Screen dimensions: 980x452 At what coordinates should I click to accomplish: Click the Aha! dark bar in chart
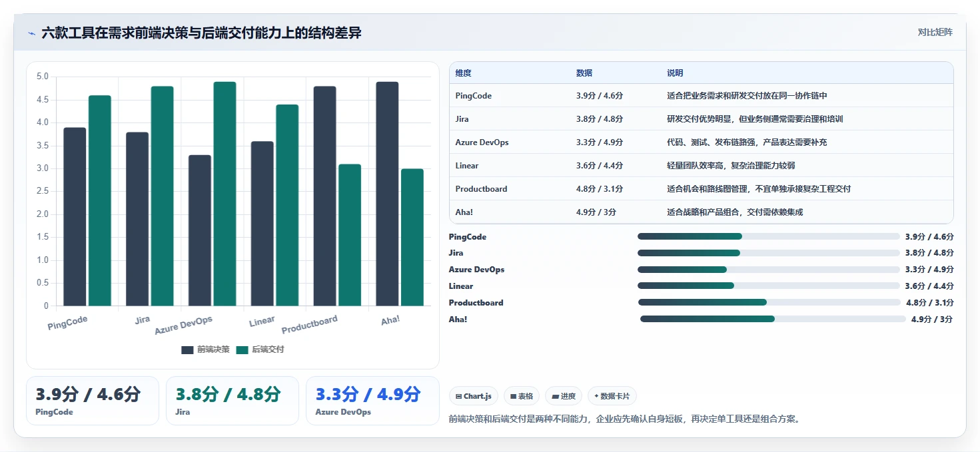tap(387, 194)
